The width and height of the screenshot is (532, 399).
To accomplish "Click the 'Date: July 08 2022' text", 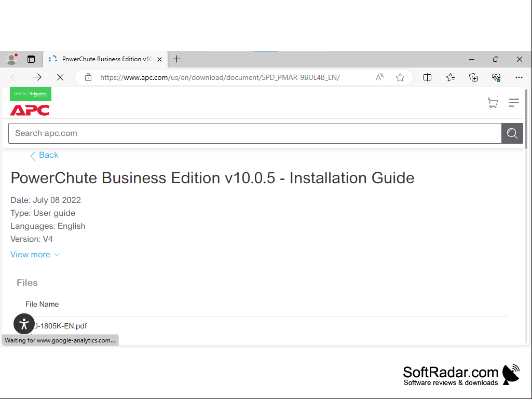I will pyautogui.click(x=46, y=200).
